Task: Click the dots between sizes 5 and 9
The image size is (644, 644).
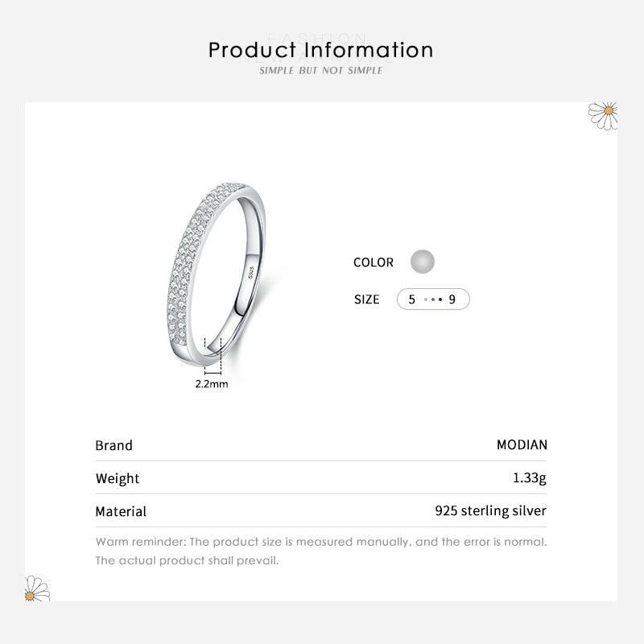Action: pyautogui.click(x=433, y=299)
